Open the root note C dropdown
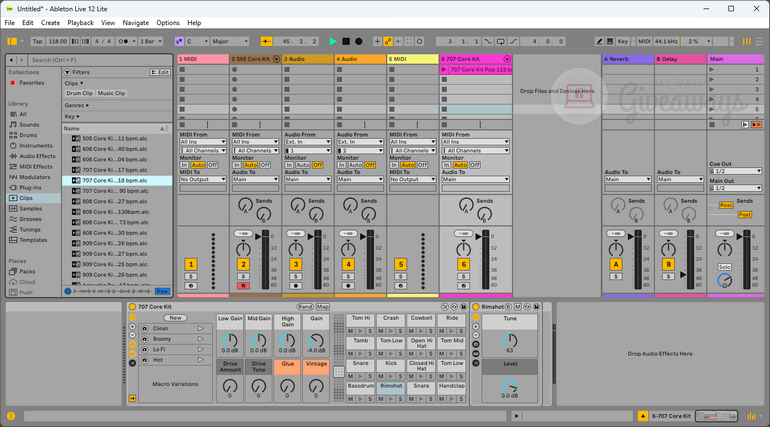770x427 pixels. tap(197, 41)
